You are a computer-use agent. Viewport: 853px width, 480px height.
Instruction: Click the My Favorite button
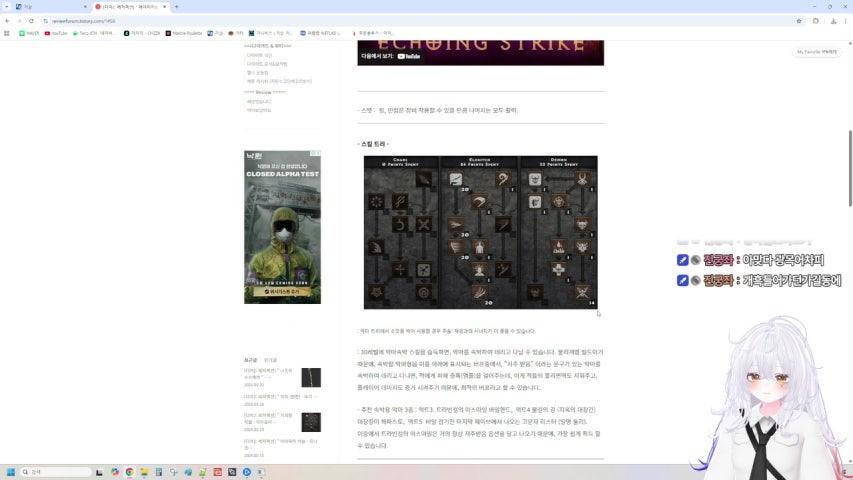[817, 52]
